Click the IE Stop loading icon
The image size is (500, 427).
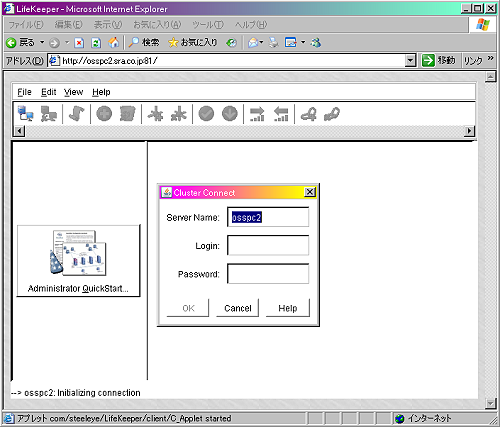[x=79, y=43]
